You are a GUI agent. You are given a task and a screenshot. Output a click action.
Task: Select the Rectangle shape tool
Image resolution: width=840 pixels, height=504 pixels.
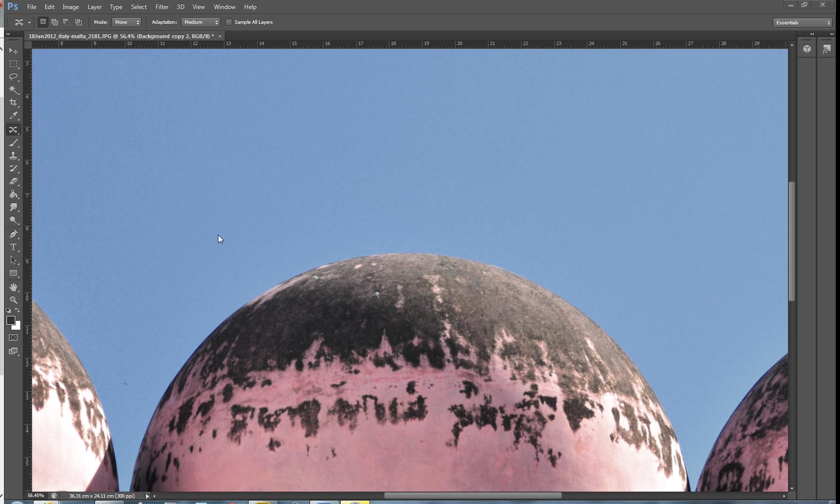(x=13, y=273)
